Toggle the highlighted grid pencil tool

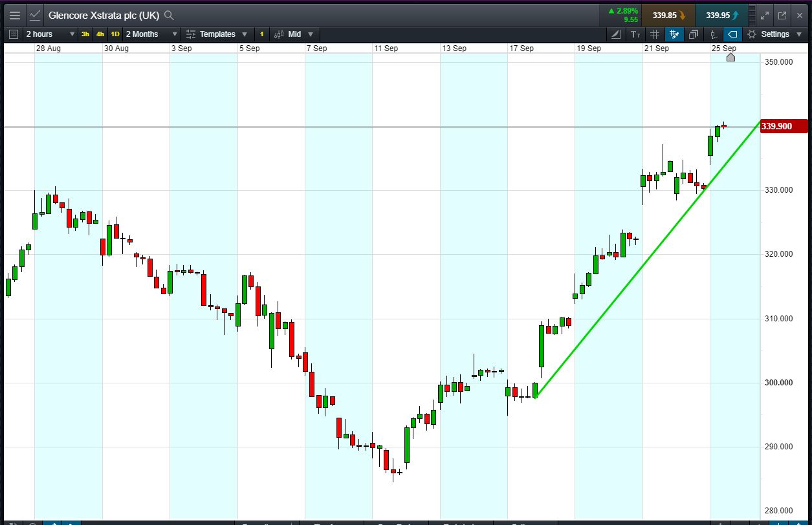click(674, 34)
